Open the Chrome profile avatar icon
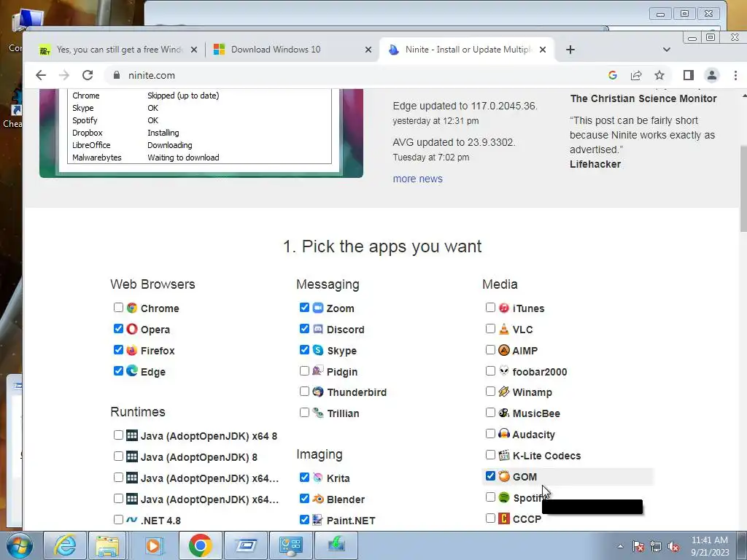 (x=712, y=75)
